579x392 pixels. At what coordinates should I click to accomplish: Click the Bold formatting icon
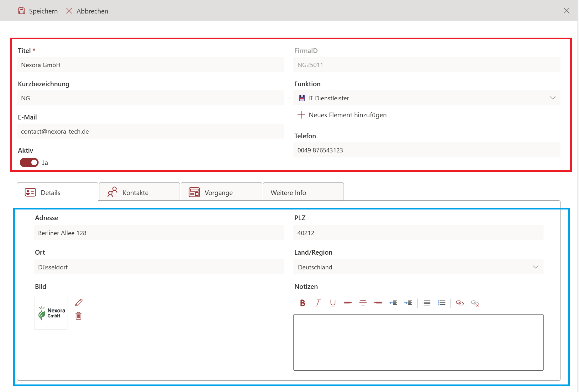tap(303, 303)
